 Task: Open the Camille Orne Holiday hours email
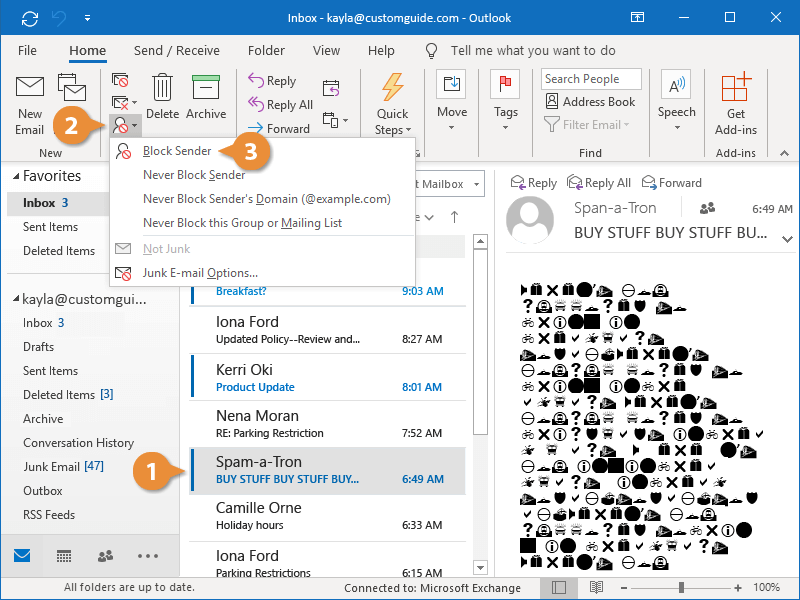pos(328,516)
